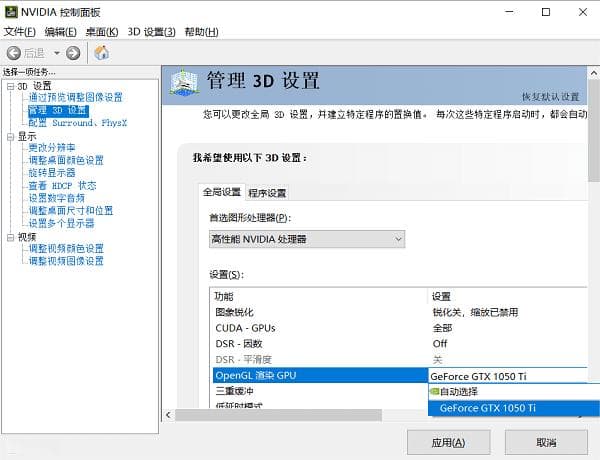The image size is (600, 460).
Task: Open 配置 Surround、PhysX task
Action: pos(78,123)
